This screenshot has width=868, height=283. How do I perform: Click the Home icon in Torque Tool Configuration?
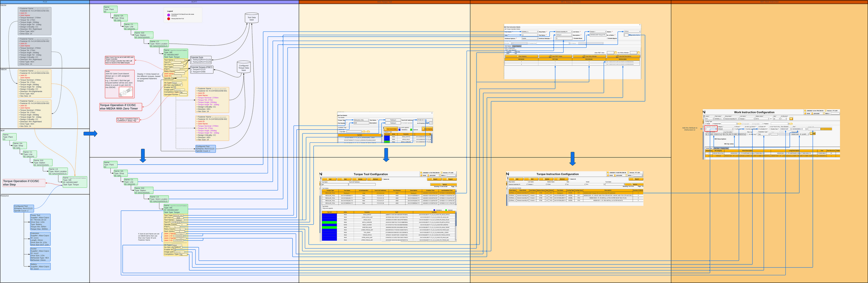(x=421, y=175)
